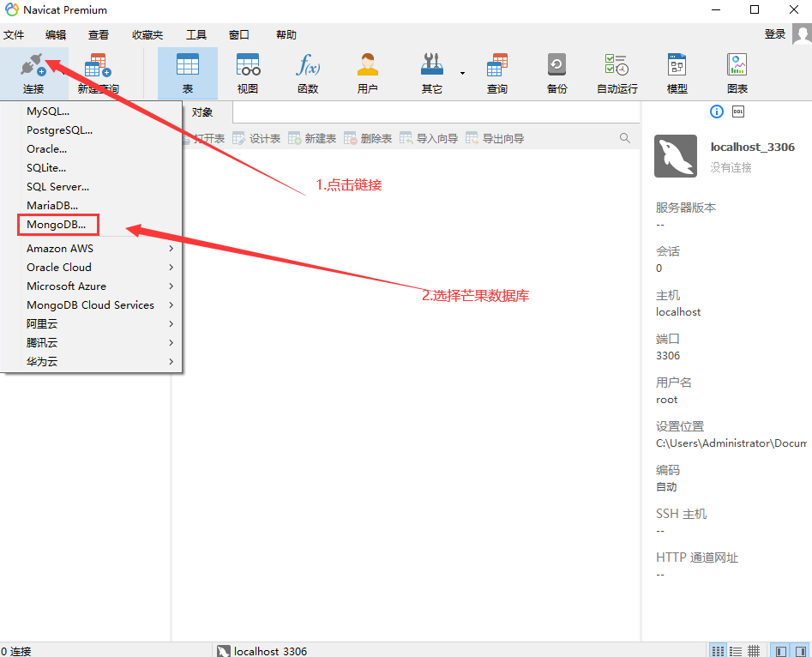Open the 工具 menu
This screenshot has width=812, height=657.
[196, 34]
